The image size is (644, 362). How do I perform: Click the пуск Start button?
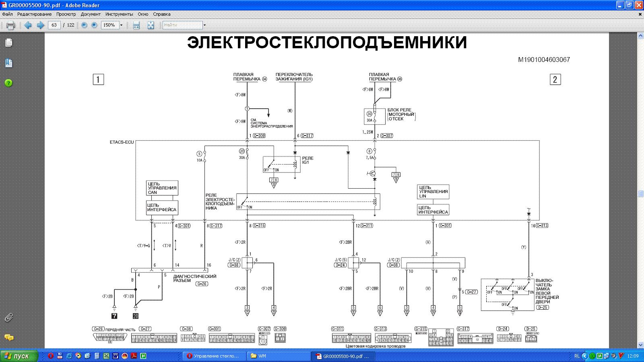(19, 356)
